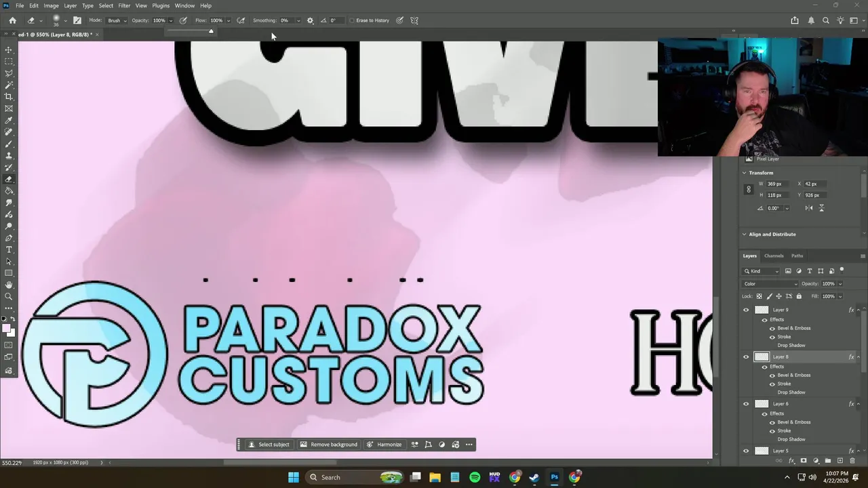Select the Clone Stamp tool

(9, 156)
